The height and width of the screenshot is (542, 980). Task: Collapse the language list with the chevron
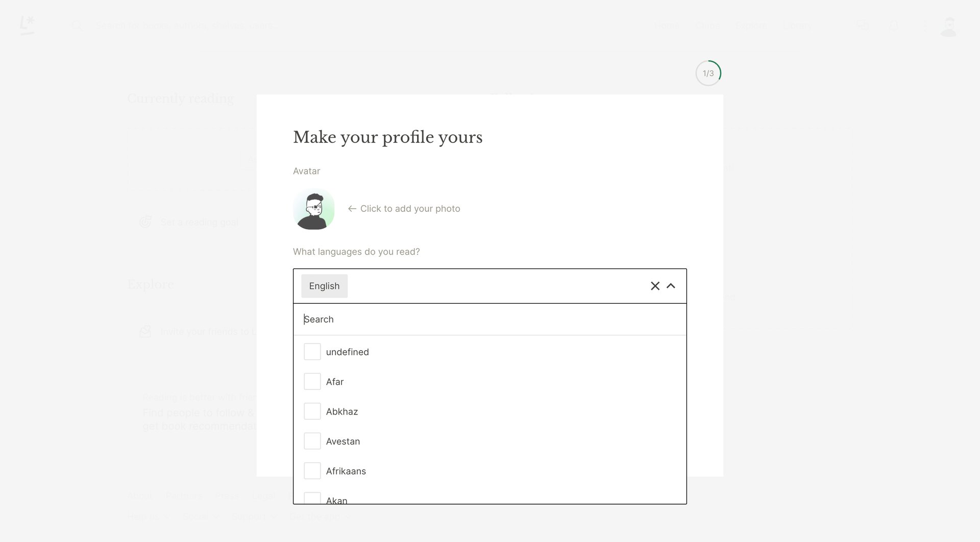click(671, 286)
